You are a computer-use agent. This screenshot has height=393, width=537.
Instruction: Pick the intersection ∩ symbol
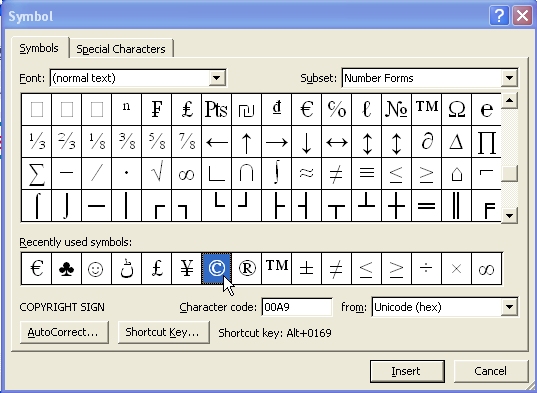tap(247, 174)
